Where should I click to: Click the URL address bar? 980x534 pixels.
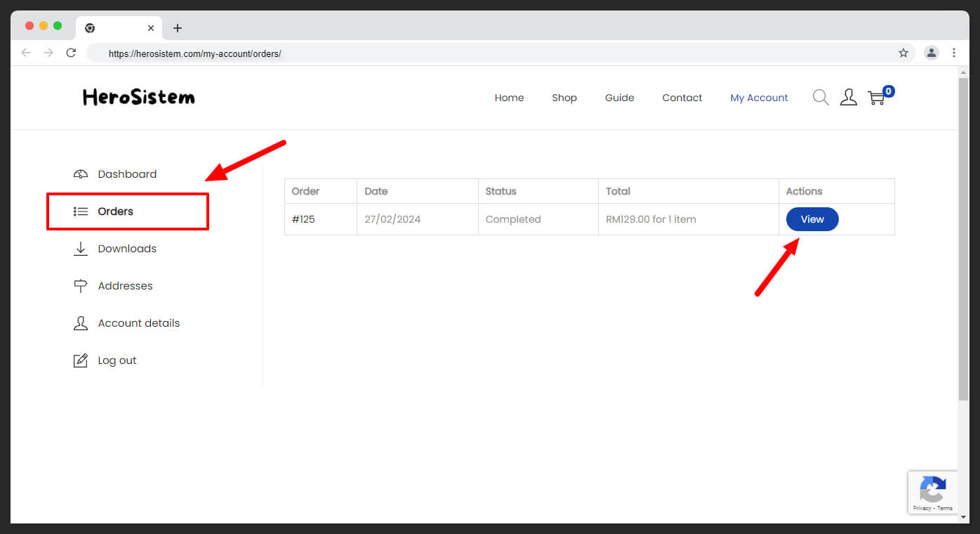(x=491, y=53)
